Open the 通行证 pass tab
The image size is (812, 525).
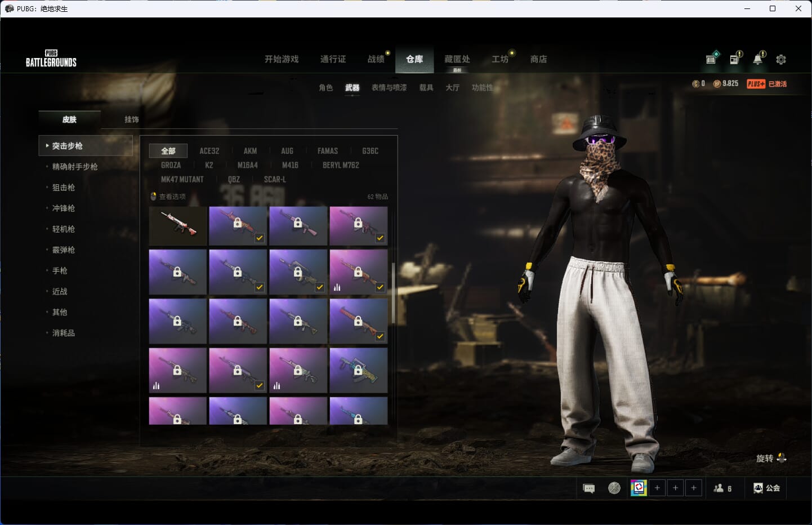333,59
